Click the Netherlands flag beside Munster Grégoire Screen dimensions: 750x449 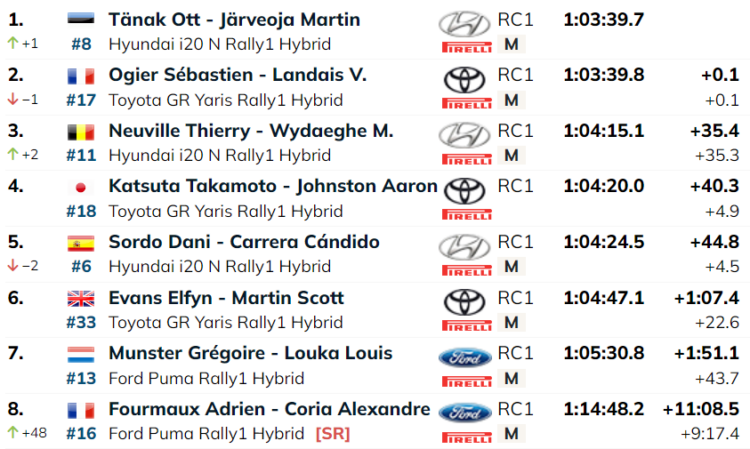pos(80,354)
